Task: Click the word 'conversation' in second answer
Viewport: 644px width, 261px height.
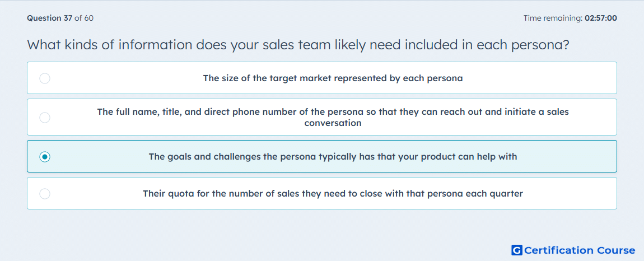Action: (x=333, y=123)
